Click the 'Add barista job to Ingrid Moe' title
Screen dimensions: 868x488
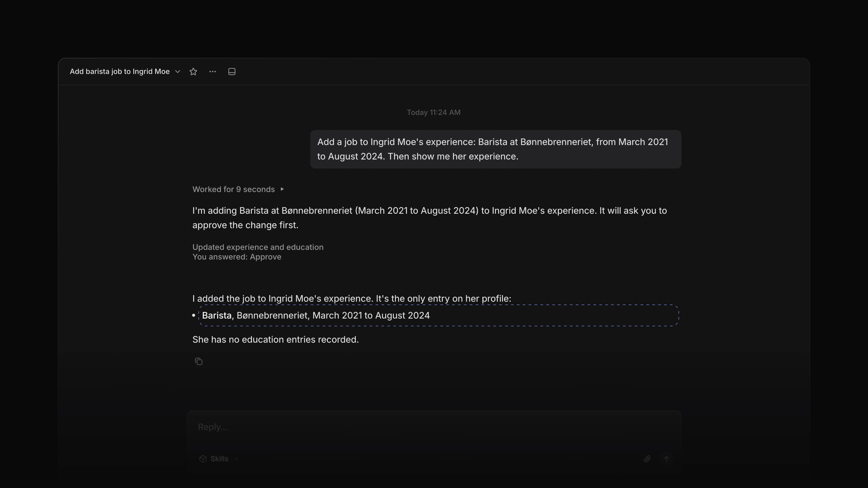[x=120, y=71]
